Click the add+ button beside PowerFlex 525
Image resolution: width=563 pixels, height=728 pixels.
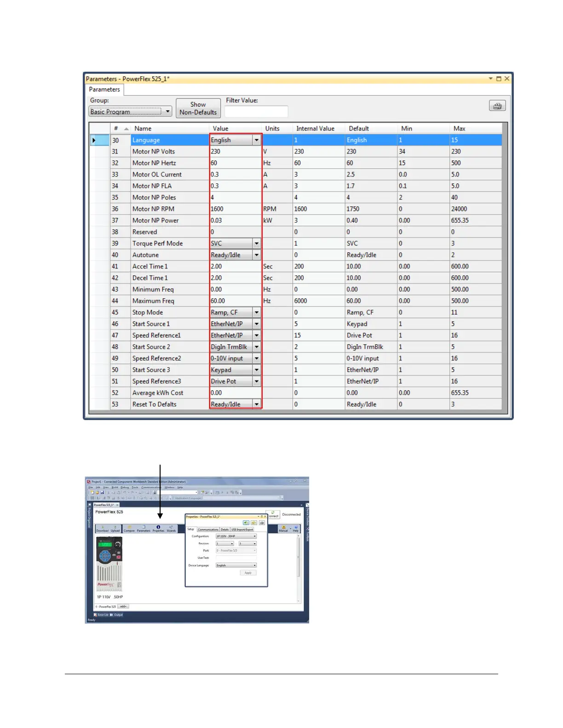(x=123, y=607)
